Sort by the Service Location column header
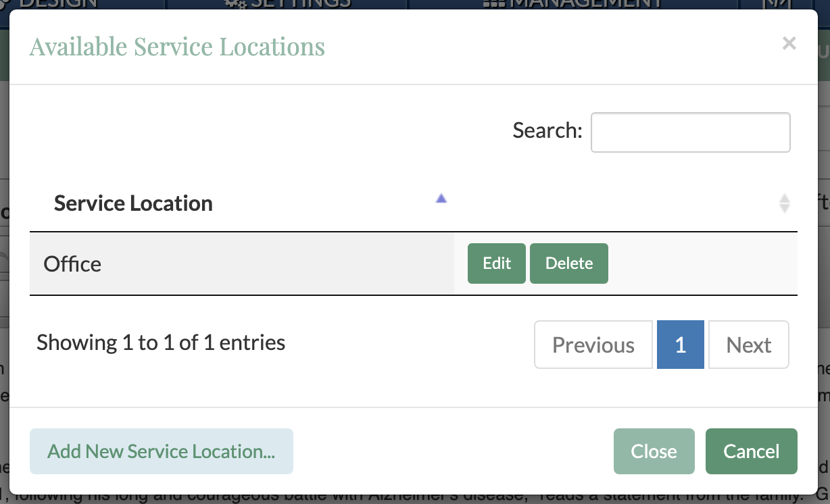Viewport: 830px width, 504px height. [133, 203]
